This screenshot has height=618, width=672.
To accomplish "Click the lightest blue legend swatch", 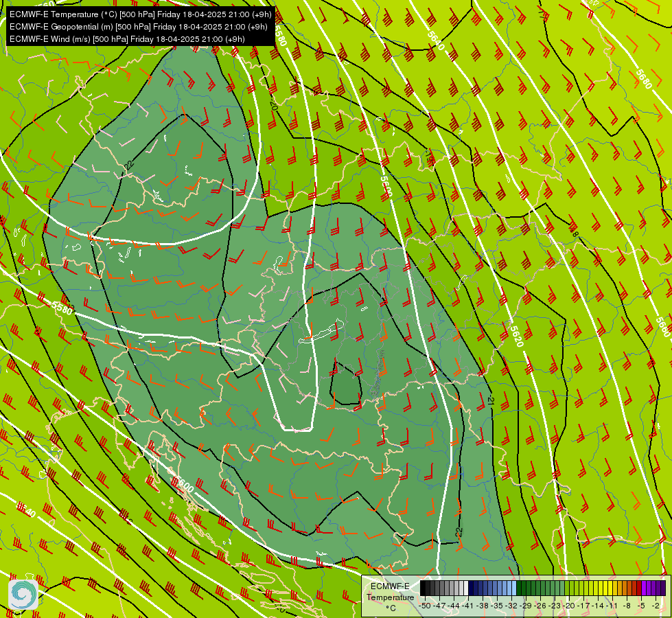I will point(514,588).
